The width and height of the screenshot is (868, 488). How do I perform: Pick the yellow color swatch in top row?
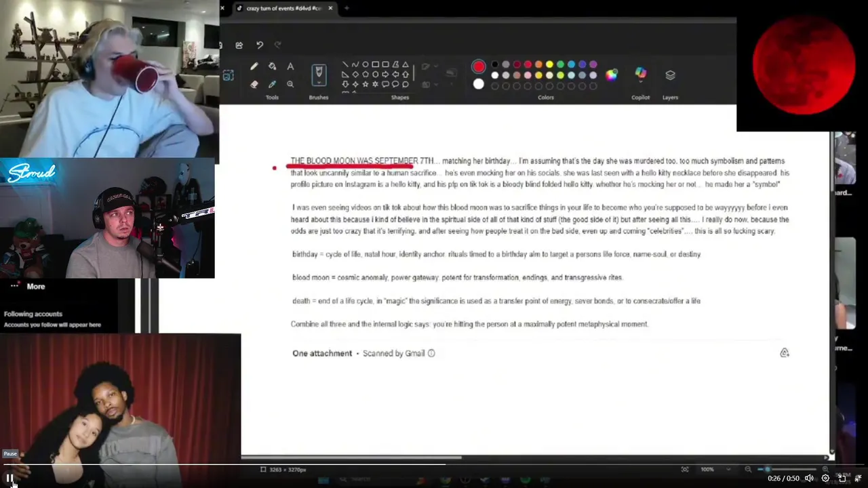550,64
